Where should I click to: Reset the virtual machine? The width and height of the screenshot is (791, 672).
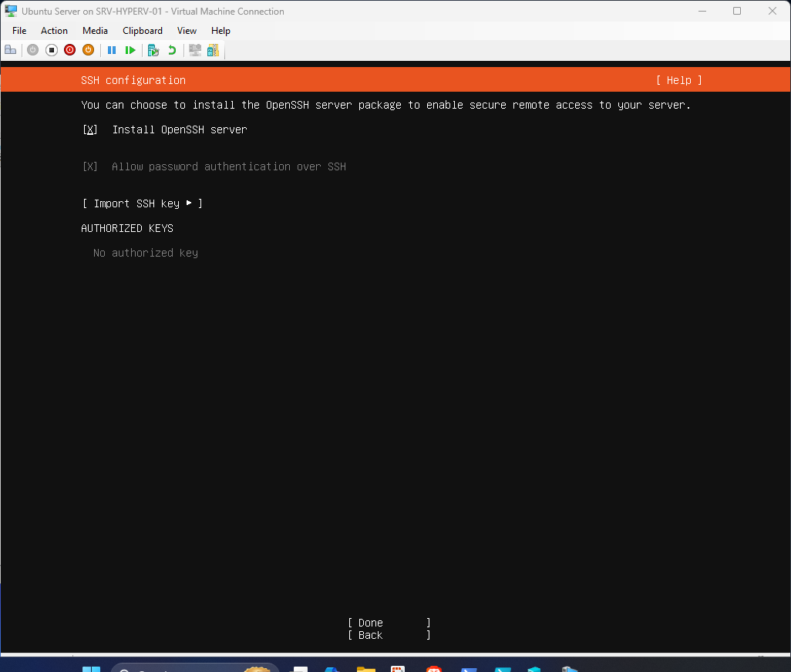pyautogui.click(x=130, y=49)
